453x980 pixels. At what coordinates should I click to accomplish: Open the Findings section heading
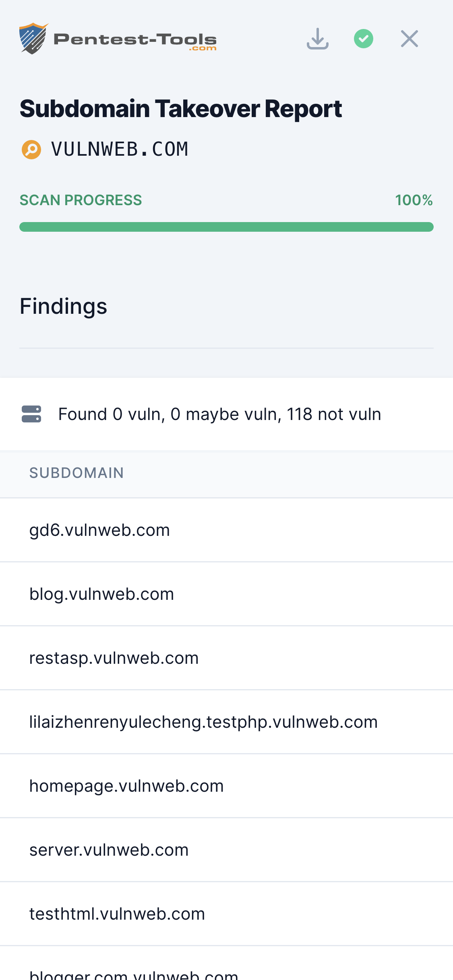(x=63, y=306)
